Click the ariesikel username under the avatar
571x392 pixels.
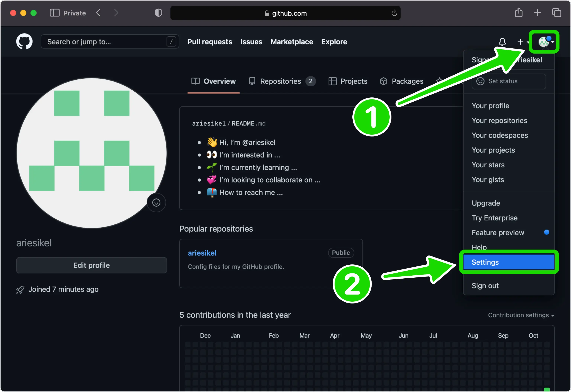pyautogui.click(x=34, y=243)
